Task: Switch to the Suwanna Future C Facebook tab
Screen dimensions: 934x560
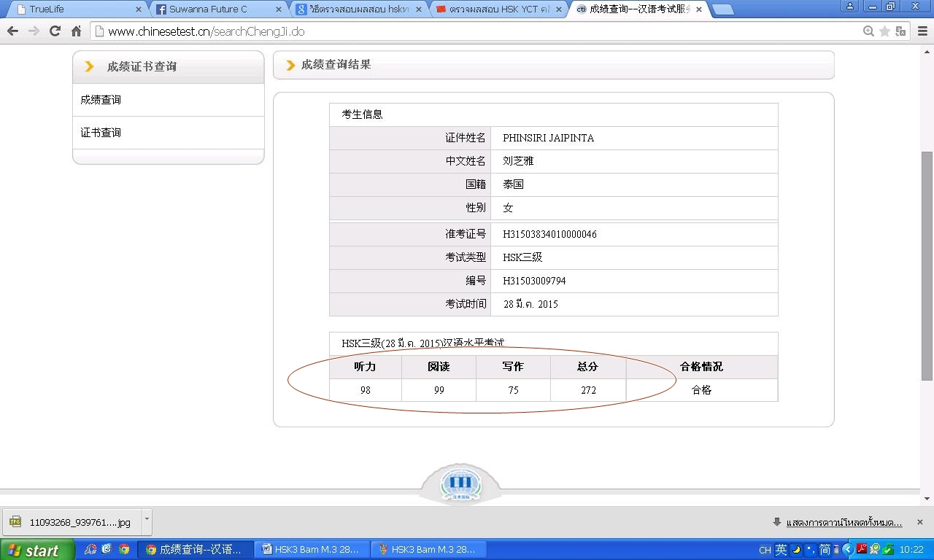Action: [x=215, y=9]
